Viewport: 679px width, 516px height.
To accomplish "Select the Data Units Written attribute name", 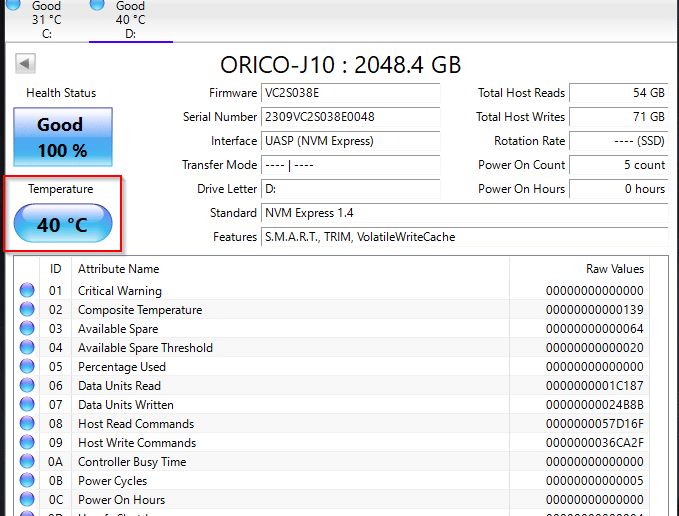I will (x=126, y=405).
